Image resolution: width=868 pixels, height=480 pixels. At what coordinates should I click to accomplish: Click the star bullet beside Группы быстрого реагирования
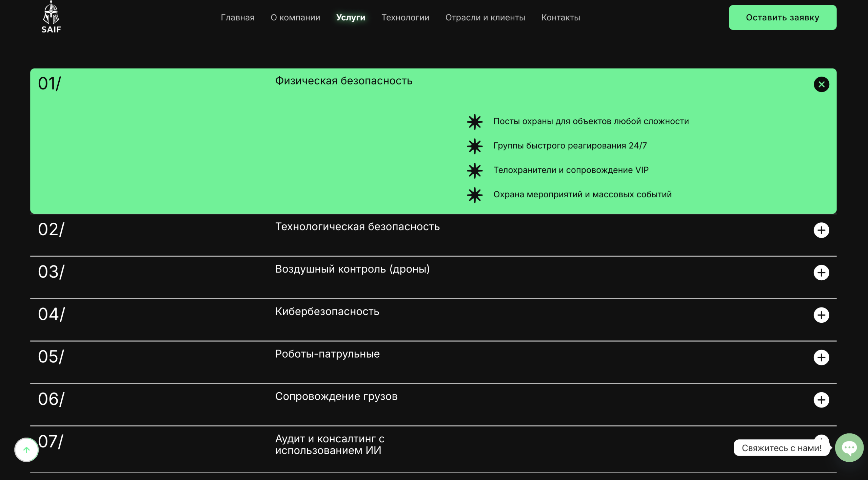point(475,146)
